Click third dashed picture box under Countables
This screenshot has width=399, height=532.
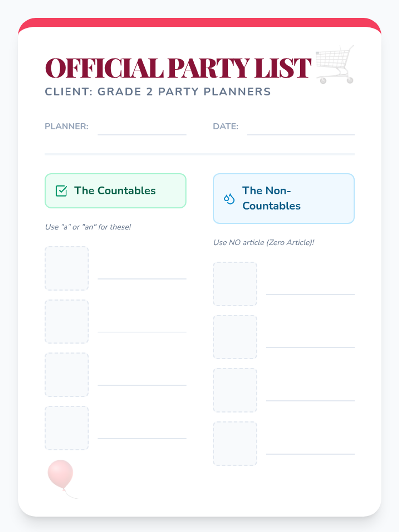click(x=67, y=375)
